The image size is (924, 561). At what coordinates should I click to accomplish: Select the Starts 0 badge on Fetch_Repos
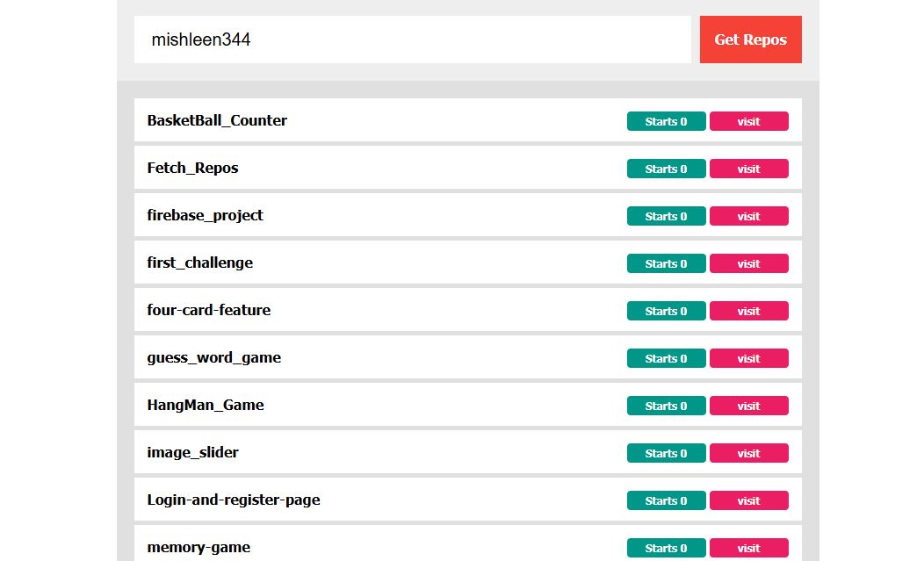pyautogui.click(x=666, y=169)
